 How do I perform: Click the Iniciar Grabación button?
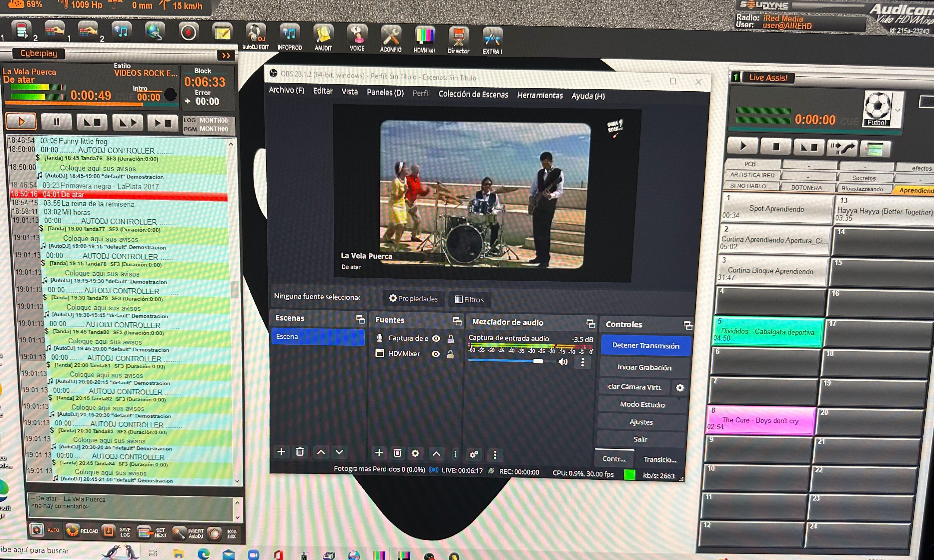644,367
